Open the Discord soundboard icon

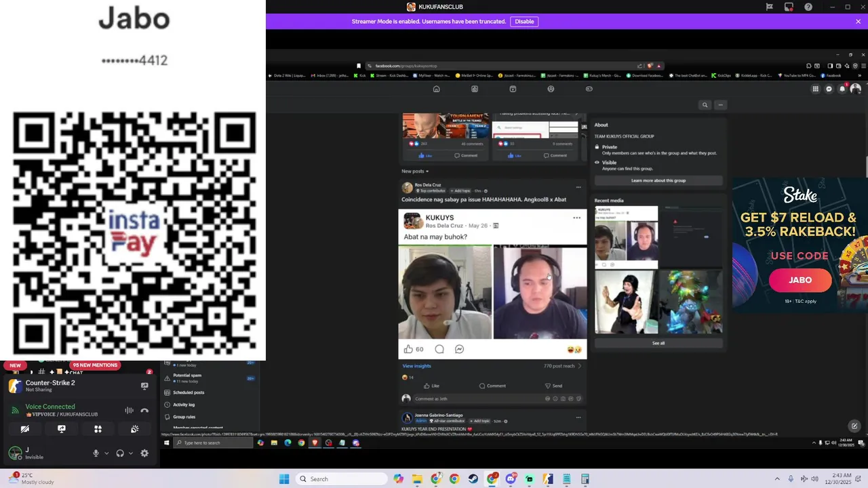pyautogui.click(x=134, y=429)
